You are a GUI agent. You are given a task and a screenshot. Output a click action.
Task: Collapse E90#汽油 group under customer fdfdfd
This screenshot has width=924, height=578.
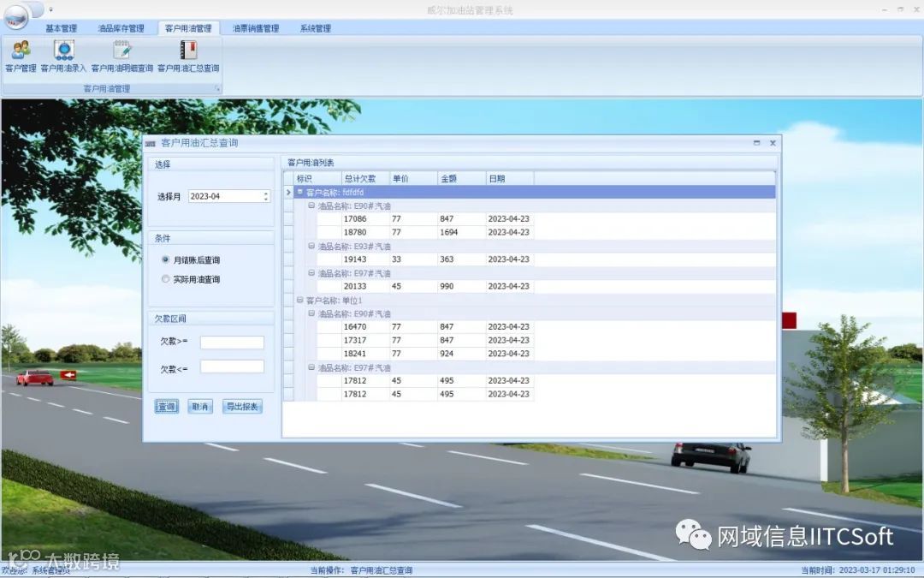pos(311,206)
